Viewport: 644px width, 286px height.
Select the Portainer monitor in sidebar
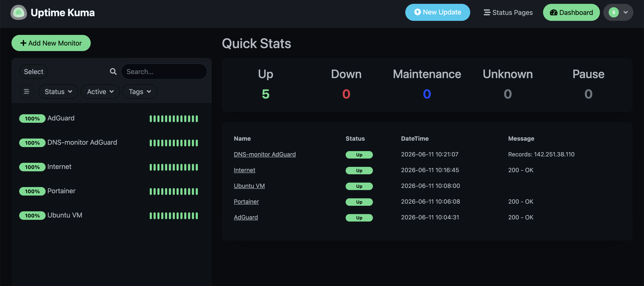coord(112,191)
